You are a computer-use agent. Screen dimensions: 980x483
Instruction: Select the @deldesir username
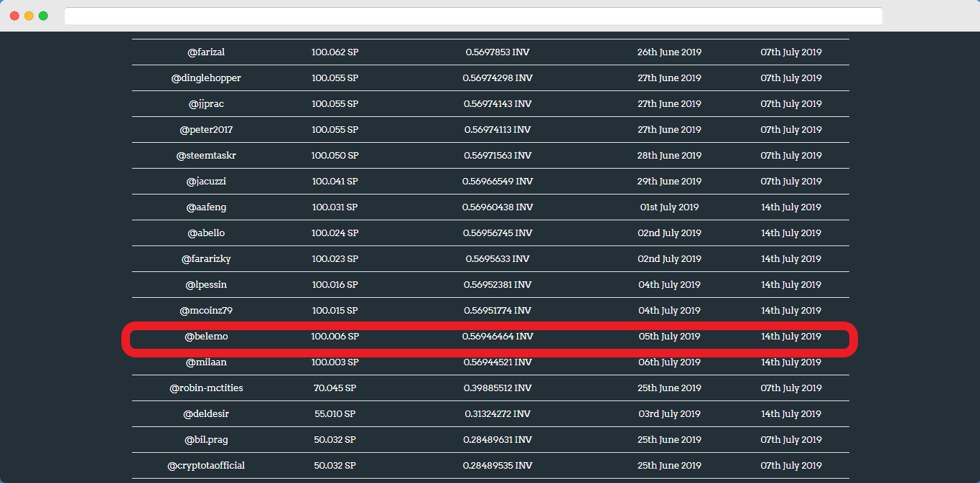tap(206, 414)
